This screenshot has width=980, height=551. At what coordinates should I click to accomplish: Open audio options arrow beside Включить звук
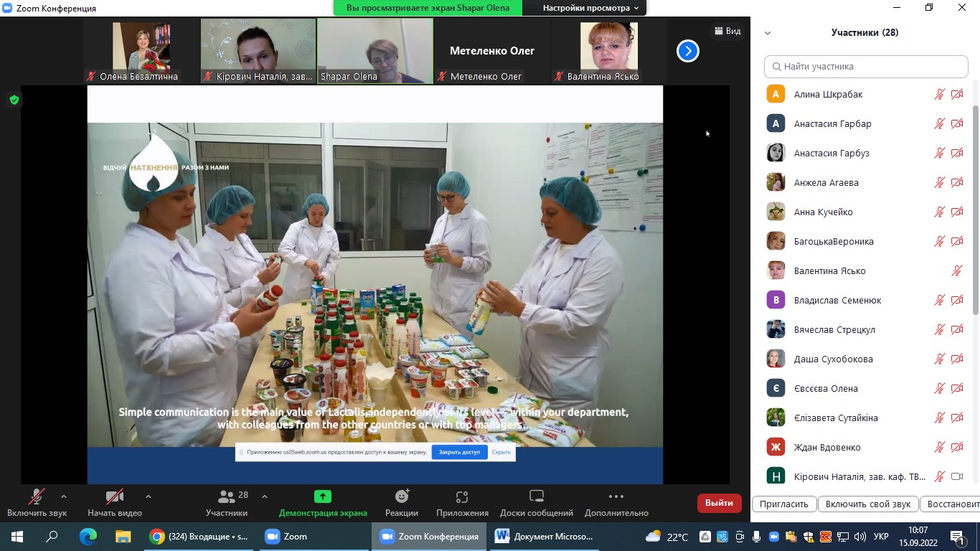(64, 496)
